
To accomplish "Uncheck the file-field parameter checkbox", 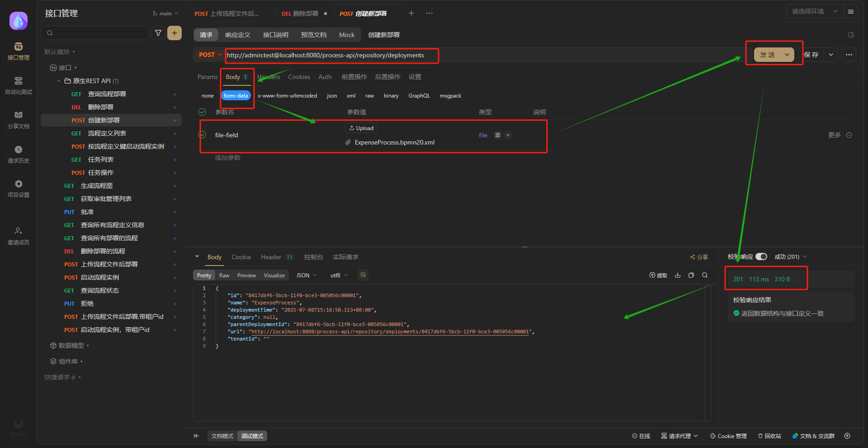I will pos(202,135).
